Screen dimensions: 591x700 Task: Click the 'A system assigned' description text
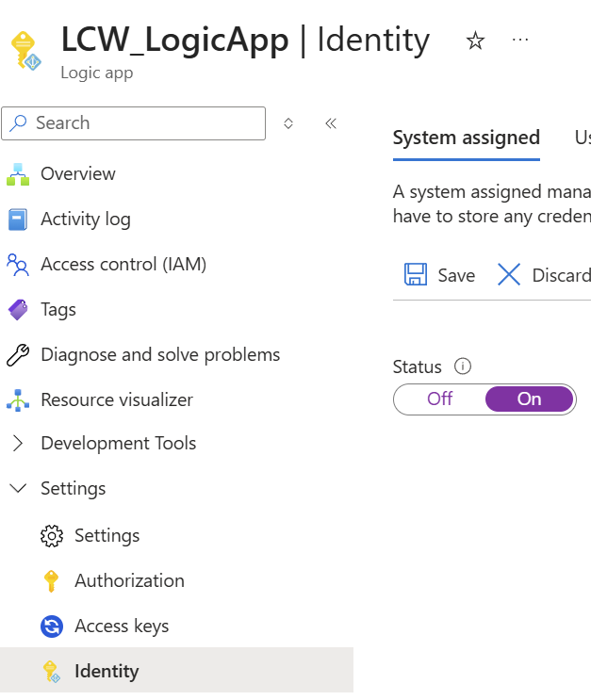click(492, 204)
